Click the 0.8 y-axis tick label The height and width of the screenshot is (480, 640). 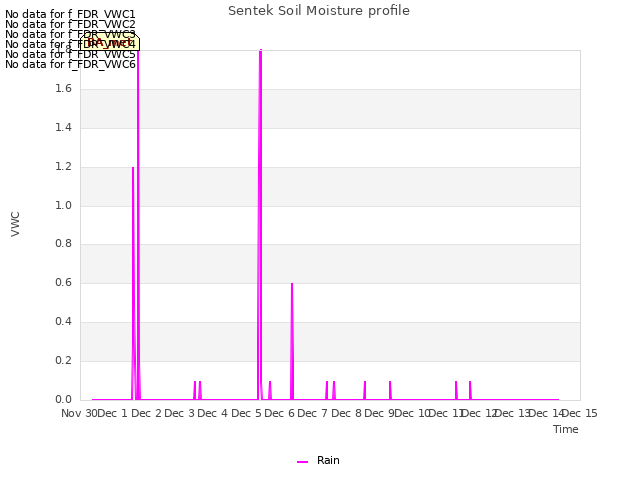click(x=63, y=244)
